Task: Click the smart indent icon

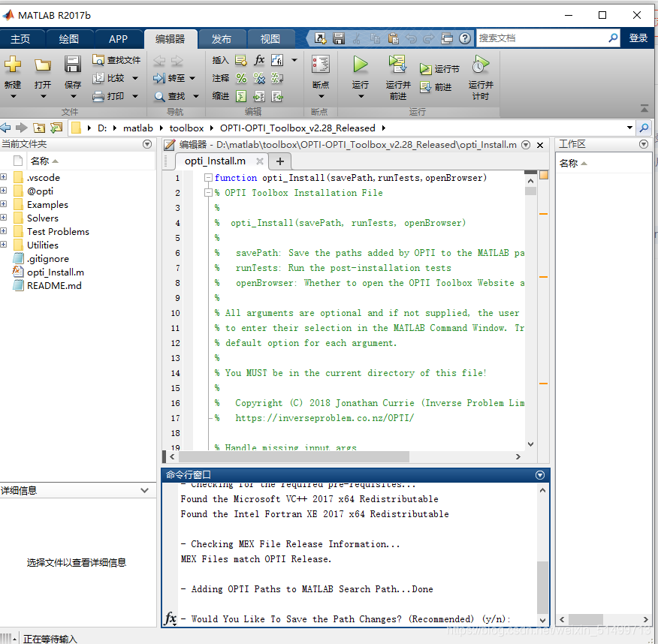Action: (241, 96)
